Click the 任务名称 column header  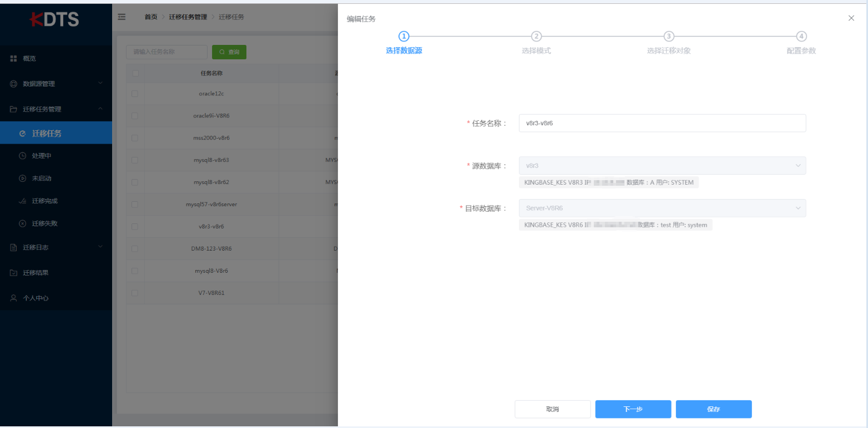click(211, 73)
